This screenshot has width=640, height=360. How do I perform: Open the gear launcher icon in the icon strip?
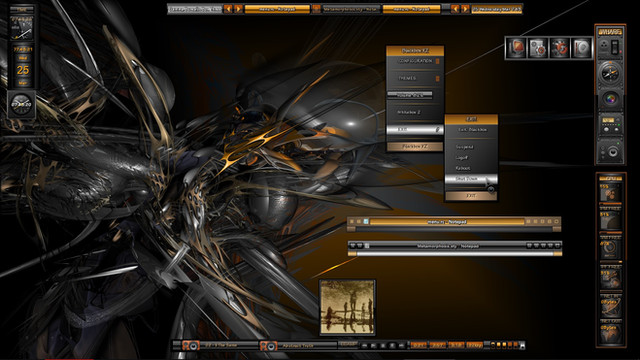pos(538,48)
